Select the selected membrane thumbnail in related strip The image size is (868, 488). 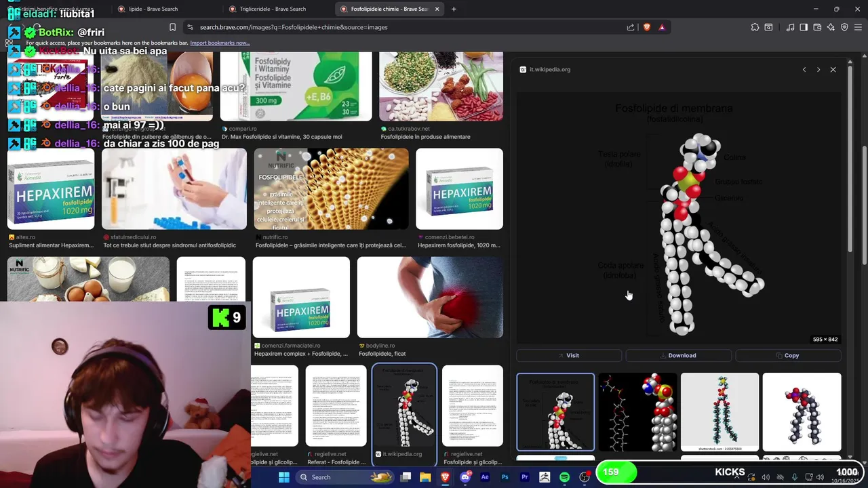tap(555, 412)
